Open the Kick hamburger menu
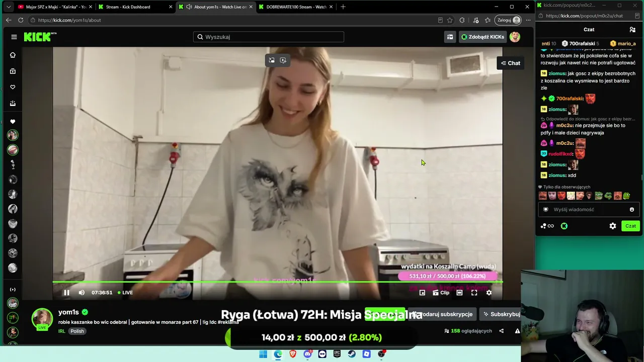Screen dimensions: 644x362 14,37
